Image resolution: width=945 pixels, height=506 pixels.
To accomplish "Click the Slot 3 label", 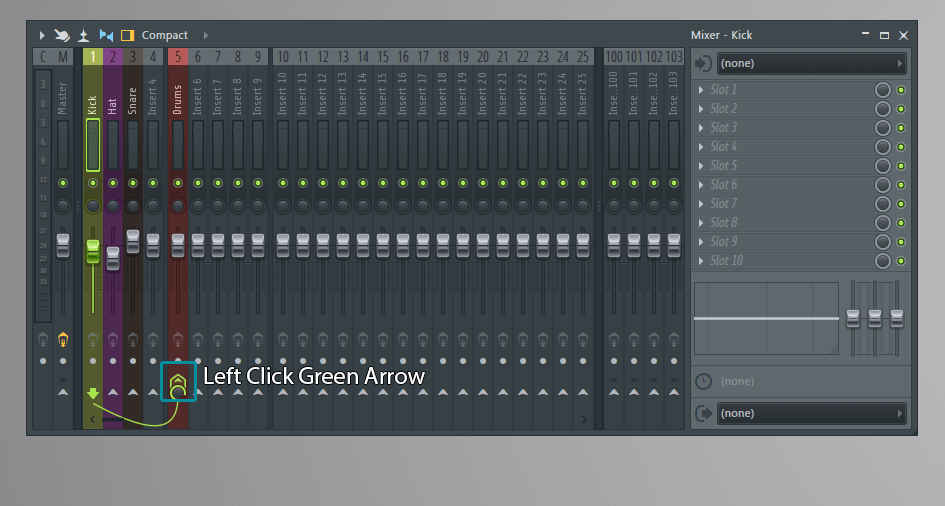I will 723,128.
